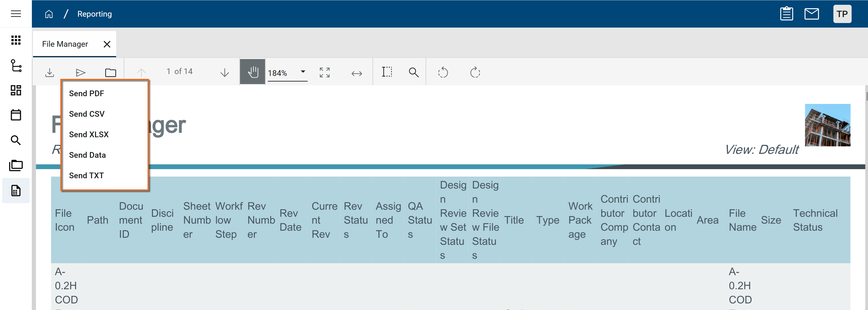The width and height of the screenshot is (868, 310).
Task: Click the fit to page icon
Action: [324, 72]
